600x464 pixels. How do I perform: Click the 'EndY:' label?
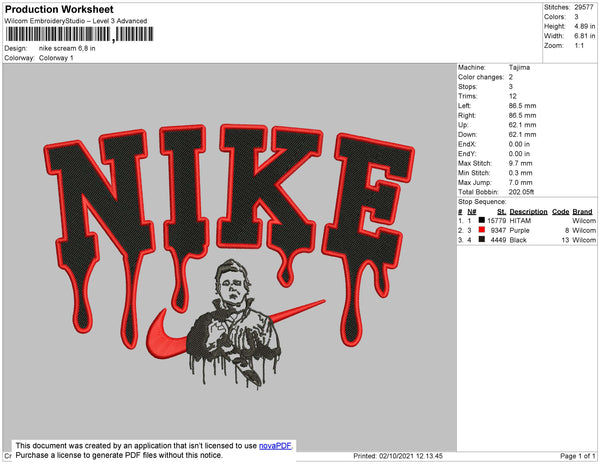[467, 153]
